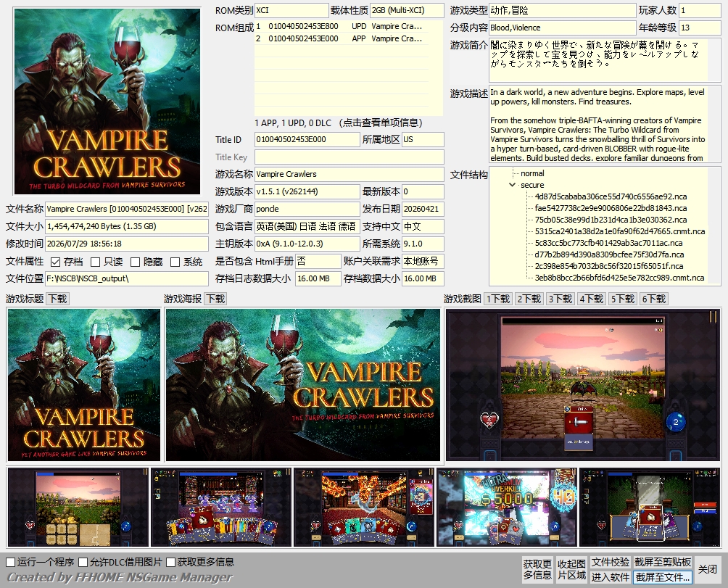Viewport: 728px width, 588px height.
Task: Click the 游戏名称 Vampire Crawlers field
Action: click(349, 174)
